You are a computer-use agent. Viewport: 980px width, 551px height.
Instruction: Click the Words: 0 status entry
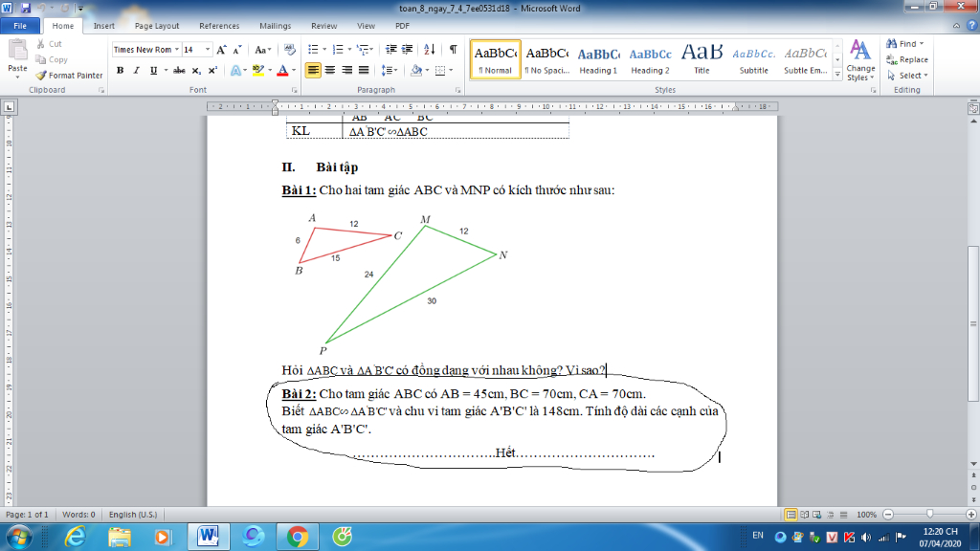[78, 515]
